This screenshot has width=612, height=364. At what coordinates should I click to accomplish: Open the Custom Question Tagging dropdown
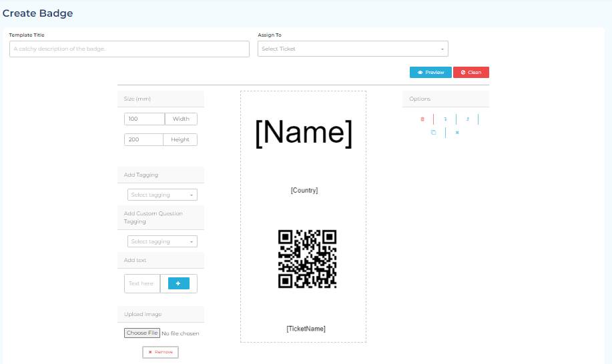[162, 241]
